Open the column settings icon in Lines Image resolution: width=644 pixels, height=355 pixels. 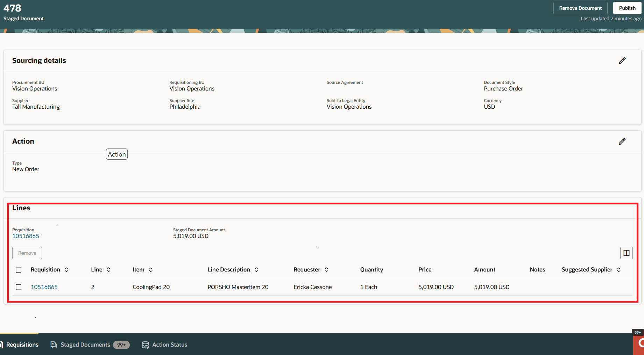tap(626, 253)
